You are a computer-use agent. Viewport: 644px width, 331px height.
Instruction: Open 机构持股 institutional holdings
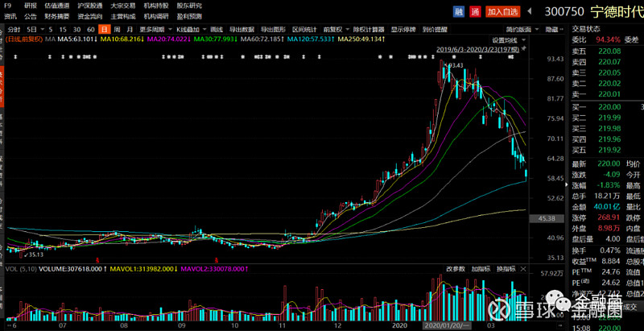156,6
